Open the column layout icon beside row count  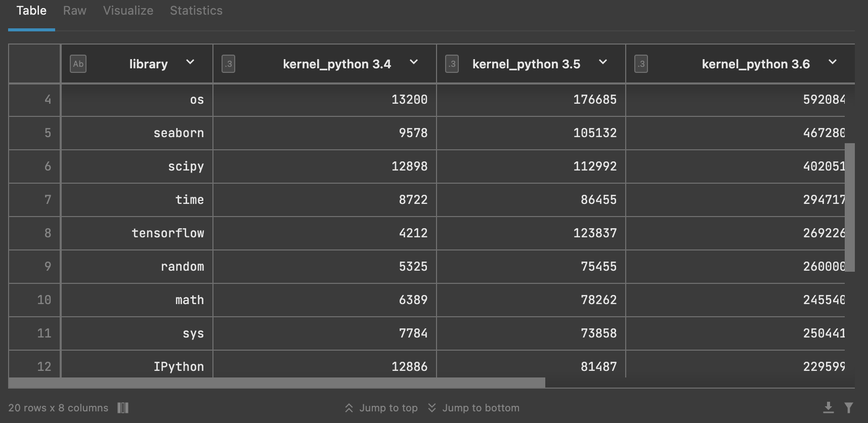pos(123,408)
